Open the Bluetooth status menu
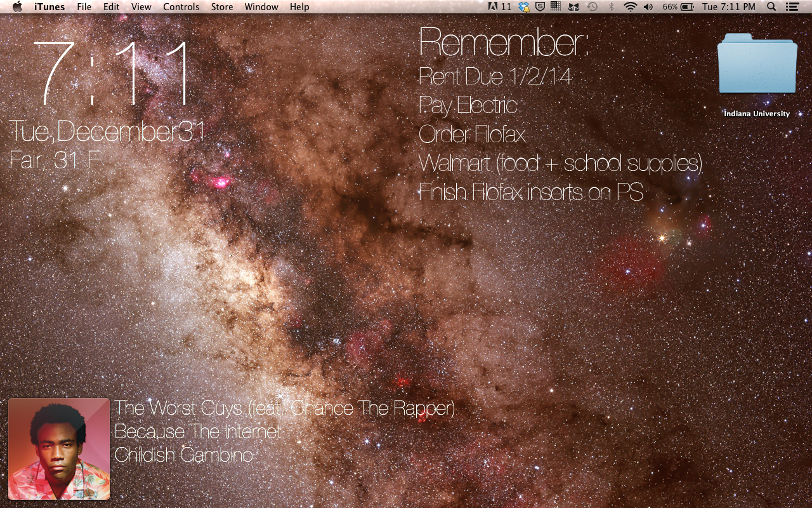The image size is (812, 508). 612,7
